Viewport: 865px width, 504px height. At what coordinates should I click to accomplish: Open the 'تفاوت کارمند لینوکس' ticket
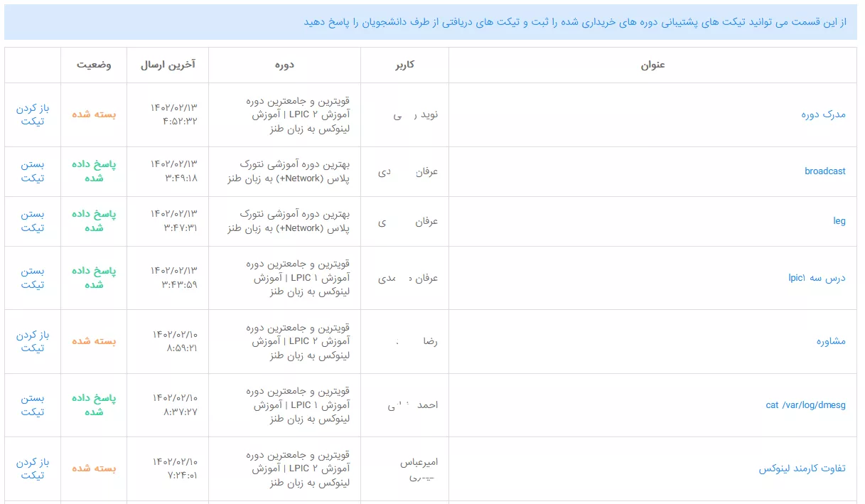point(802,469)
